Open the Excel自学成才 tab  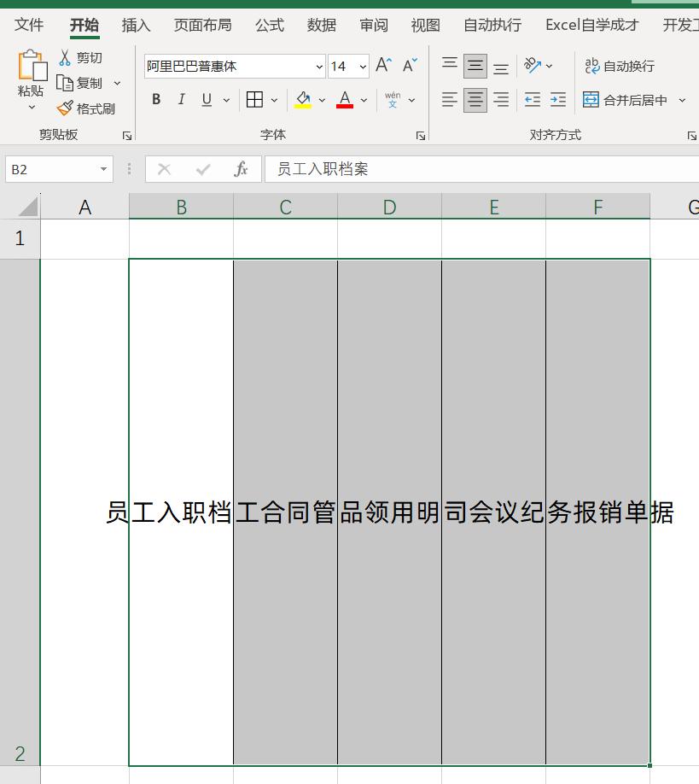[x=592, y=25]
